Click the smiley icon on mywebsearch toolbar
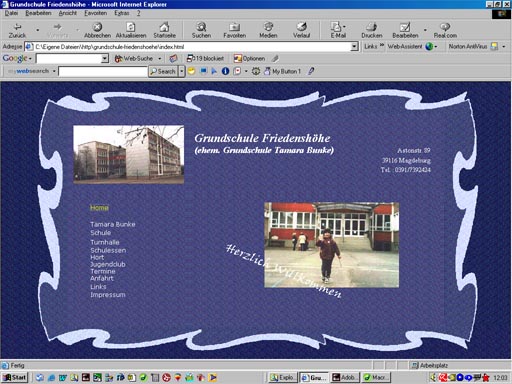Viewport: 512px width, 384px height. (x=191, y=71)
